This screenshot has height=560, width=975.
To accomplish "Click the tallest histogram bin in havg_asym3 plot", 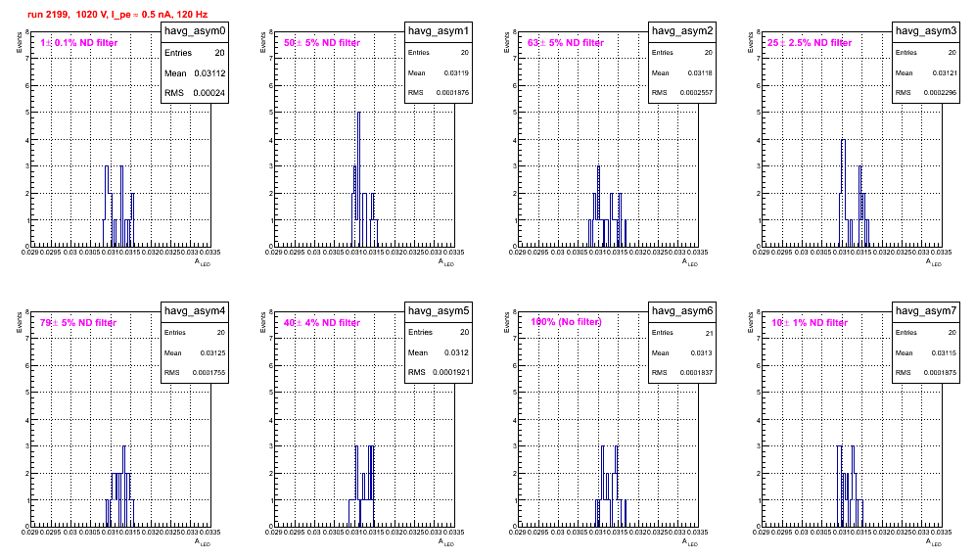I will click(x=843, y=192).
